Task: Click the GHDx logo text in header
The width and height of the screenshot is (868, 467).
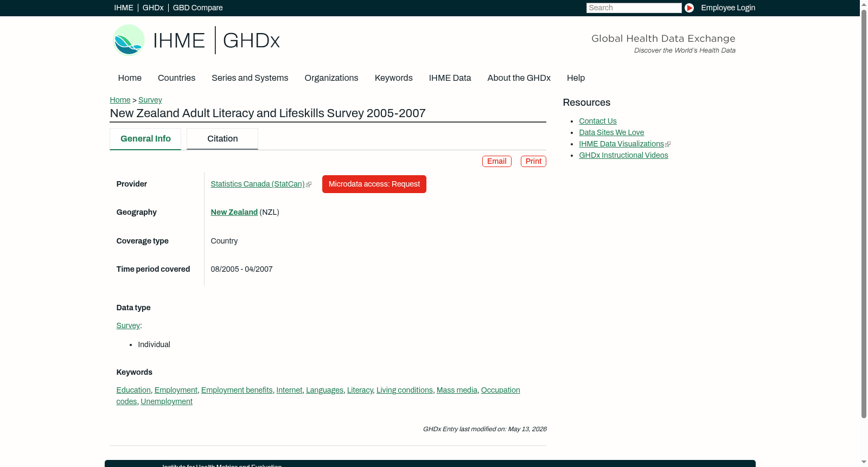Action: click(x=251, y=41)
